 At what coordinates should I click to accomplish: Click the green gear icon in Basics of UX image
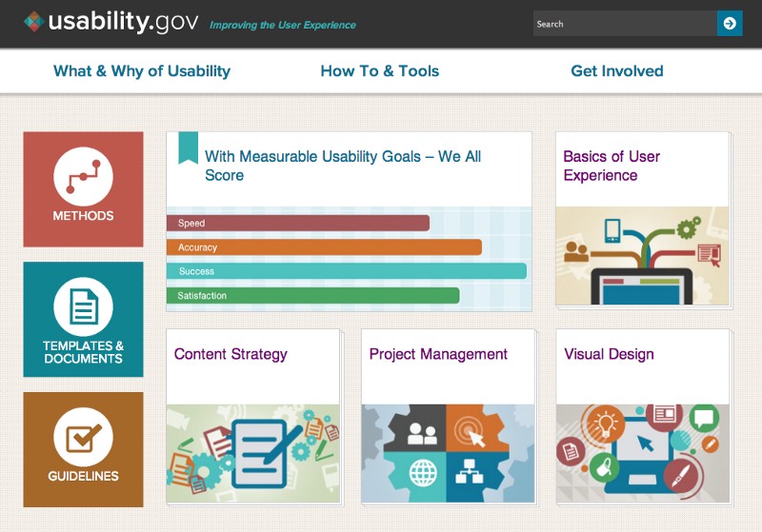point(688,228)
